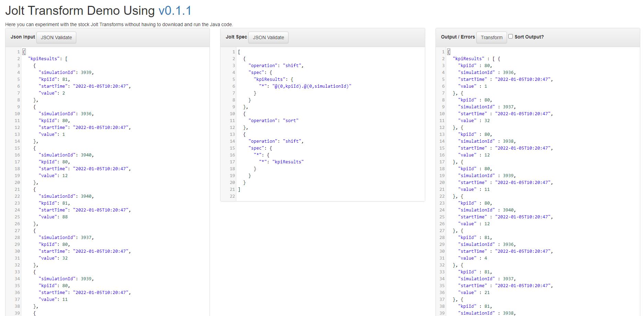
Task: Click "value": 32 in Json Input
Action: click(x=53, y=258)
